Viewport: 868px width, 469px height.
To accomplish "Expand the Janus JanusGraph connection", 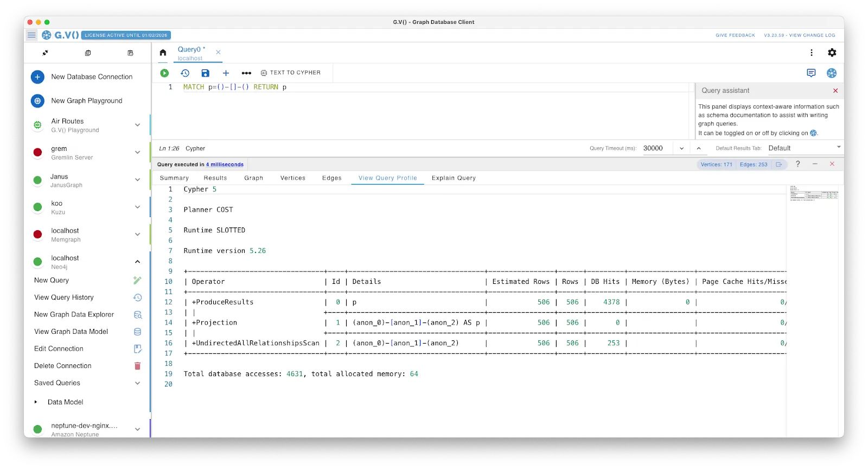I will pyautogui.click(x=137, y=180).
